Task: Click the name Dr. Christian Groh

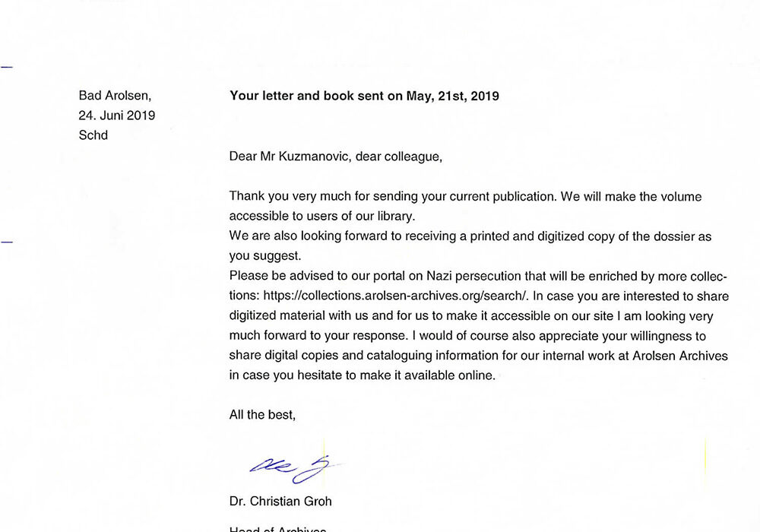Action: coord(280,502)
